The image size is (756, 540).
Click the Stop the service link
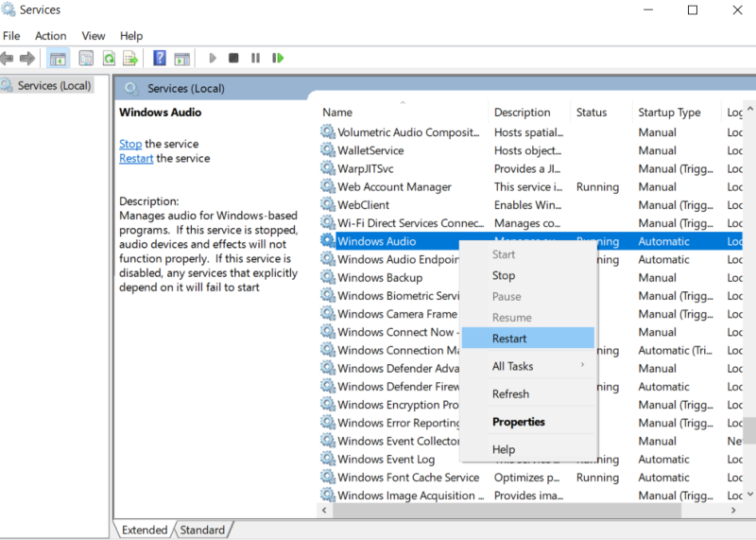[x=130, y=144]
